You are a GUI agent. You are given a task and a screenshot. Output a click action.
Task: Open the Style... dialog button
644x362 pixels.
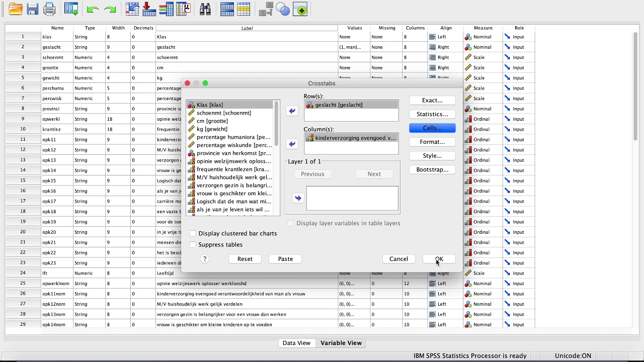pyautogui.click(x=432, y=156)
